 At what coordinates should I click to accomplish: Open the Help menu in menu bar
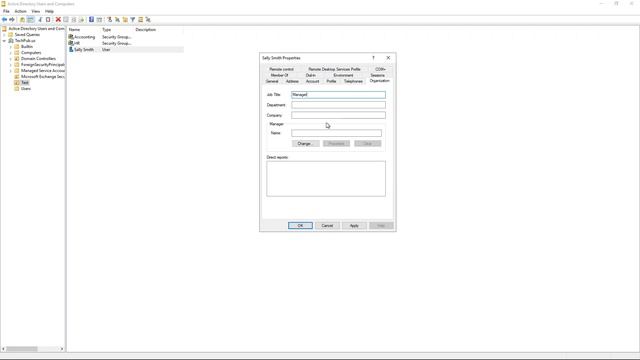[49, 11]
